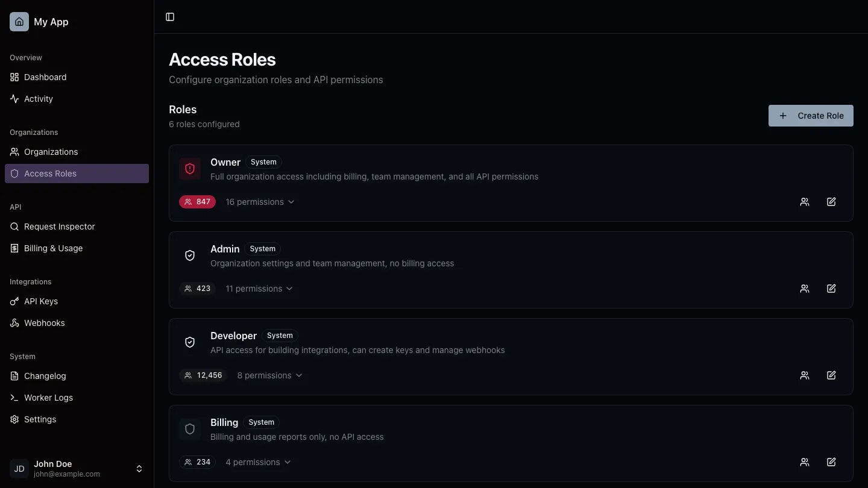Click the Billing & Usage sidebar icon
Screen dimensions: 868x488
point(14,248)
